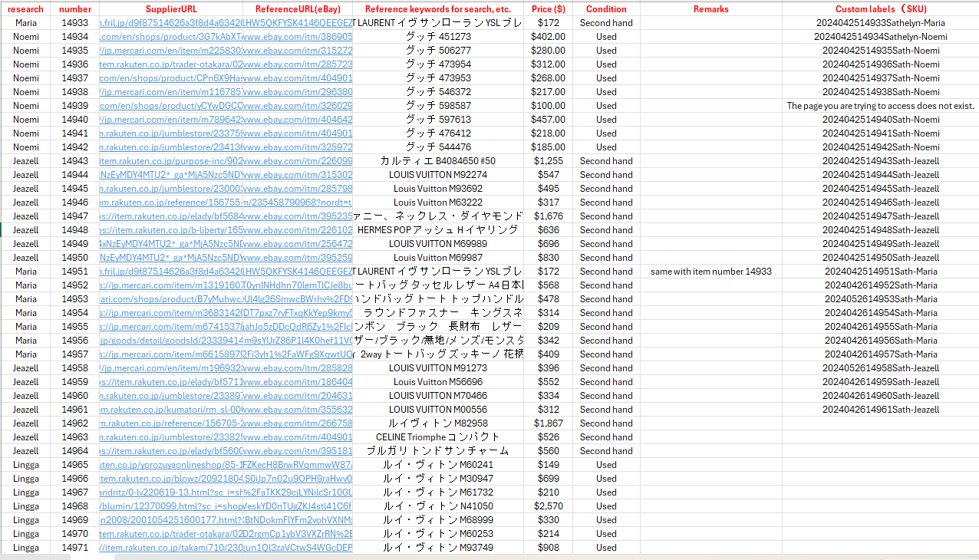The width and height of the screenshot is (979, 560).
Task: Open the supplier link in row 14943
Action: (x=171, y=161)
